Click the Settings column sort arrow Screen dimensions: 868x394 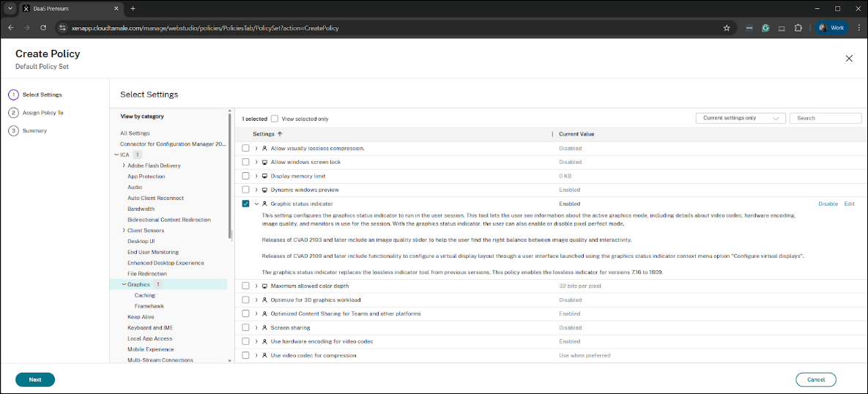click(280, 134)
